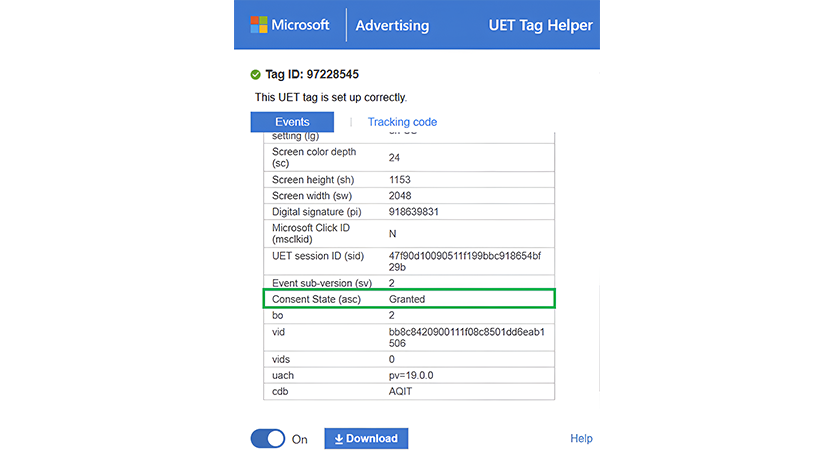Switch to the Tracking code tab
Screen dimensions: 833x467
point(402,122)
